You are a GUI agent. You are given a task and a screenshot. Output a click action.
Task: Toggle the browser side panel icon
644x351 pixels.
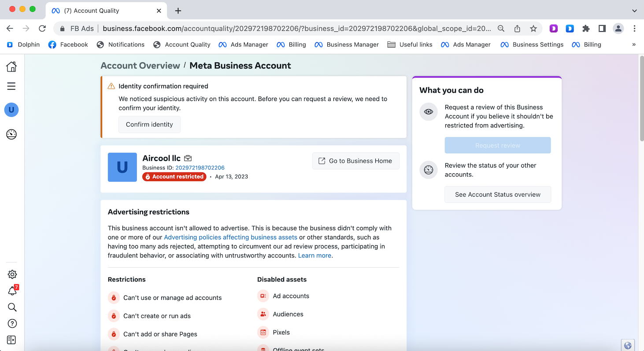pos(602,28)
